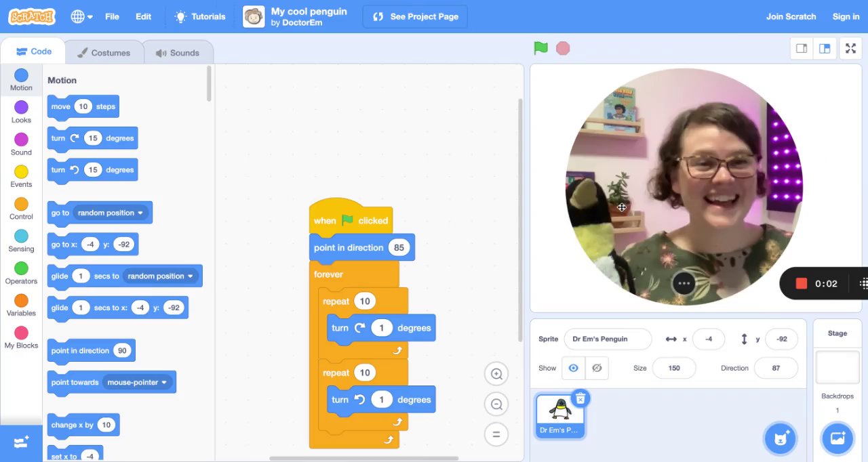Click the Join Scratch link
The image size is (868, 462).
(x=791, y=16)
